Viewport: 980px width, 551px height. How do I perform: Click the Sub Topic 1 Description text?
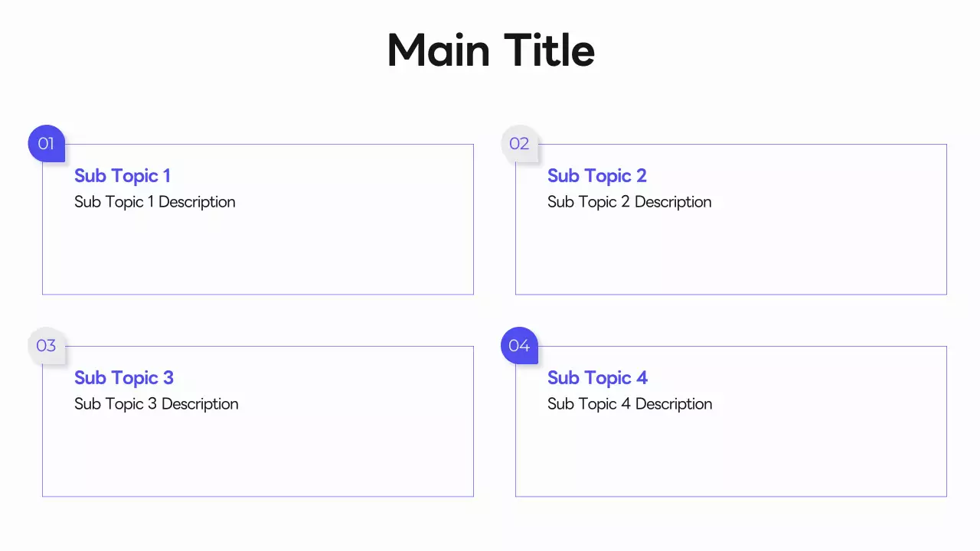point(155,202)
